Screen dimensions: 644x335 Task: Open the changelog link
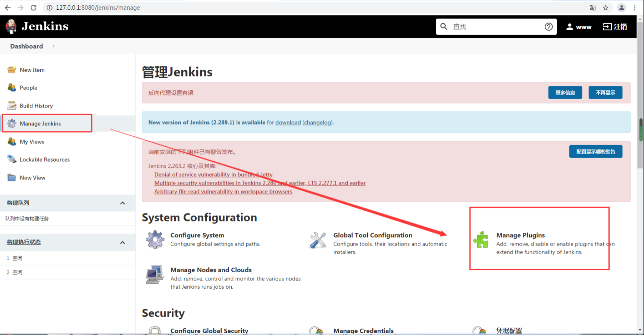tap(318, 122)
